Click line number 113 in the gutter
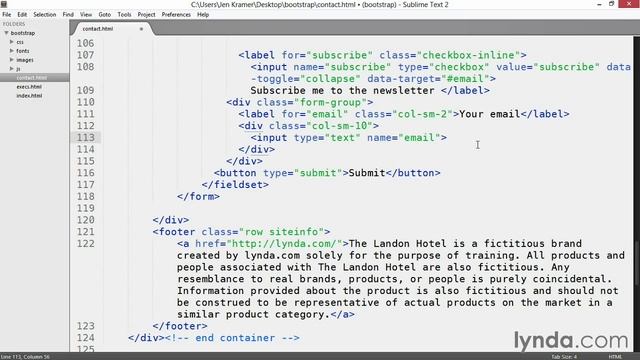Image resolution: width=640 pixels, height=360 pixels. point(86,138)
